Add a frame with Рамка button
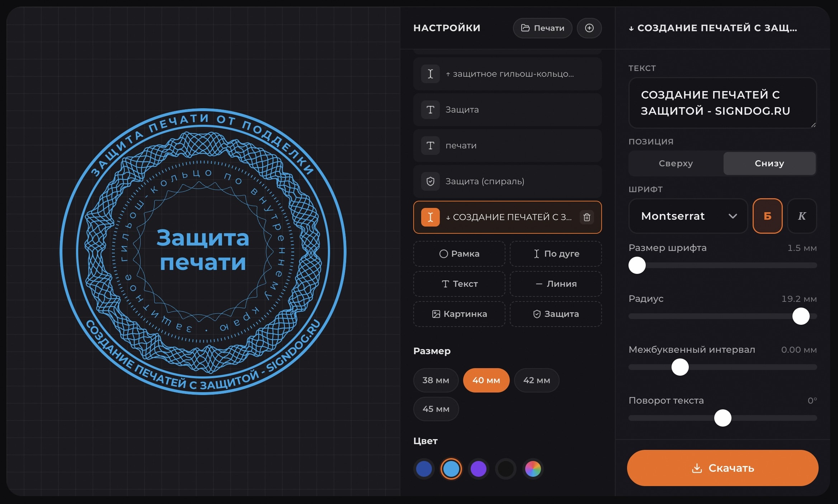This screenshot has width=838, height=504. (x=459, y=254)
